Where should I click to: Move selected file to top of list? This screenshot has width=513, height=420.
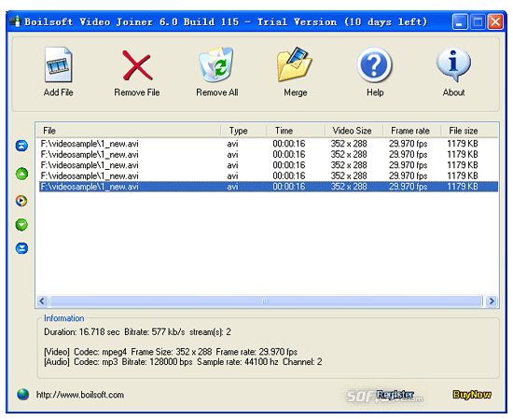tap(21, 146)
